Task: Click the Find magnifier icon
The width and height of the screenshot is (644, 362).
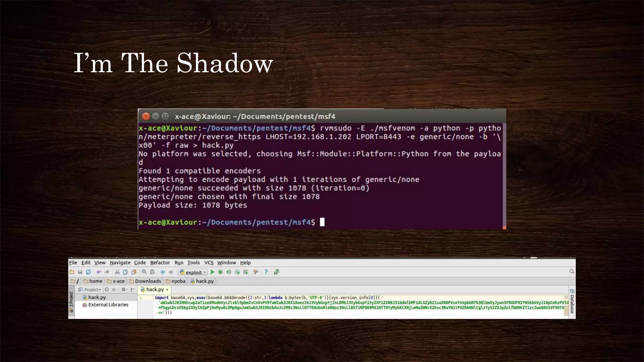Action: (144, 272)
